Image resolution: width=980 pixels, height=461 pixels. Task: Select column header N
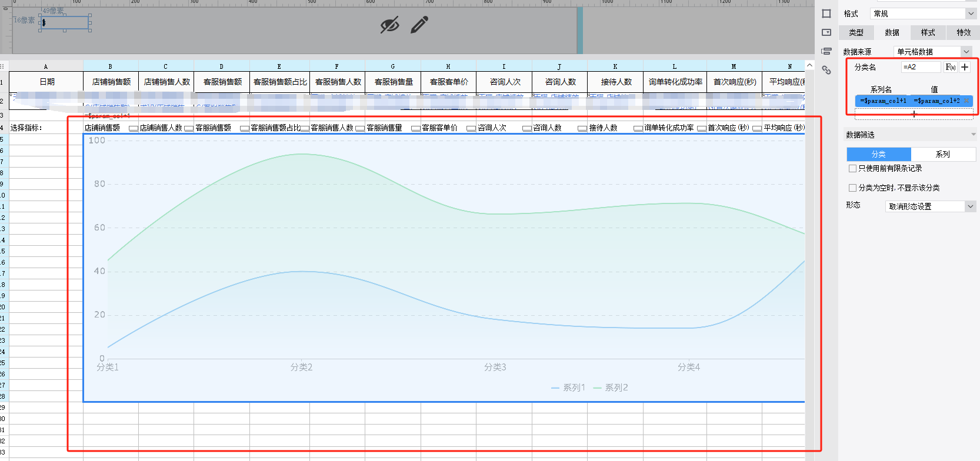[x=784, y=66]
